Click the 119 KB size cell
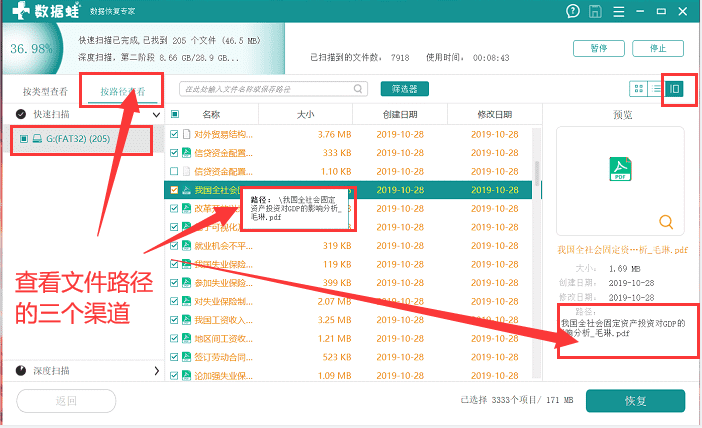 337,264
